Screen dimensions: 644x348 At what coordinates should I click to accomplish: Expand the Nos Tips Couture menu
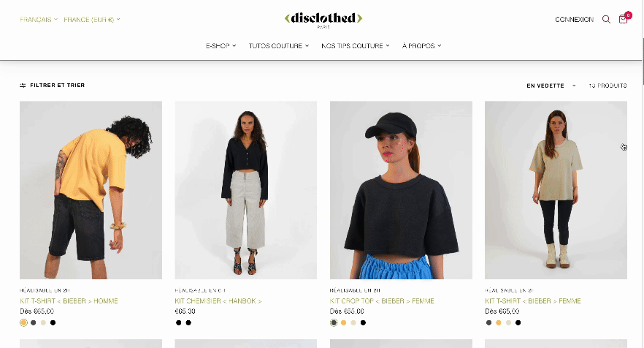pyautogui.click(x=356, y=45)
